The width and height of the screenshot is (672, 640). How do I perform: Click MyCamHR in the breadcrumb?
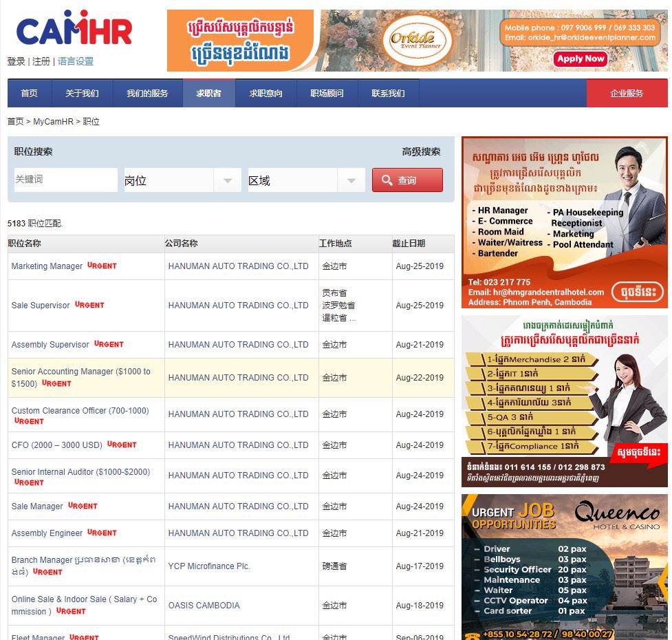53,122
